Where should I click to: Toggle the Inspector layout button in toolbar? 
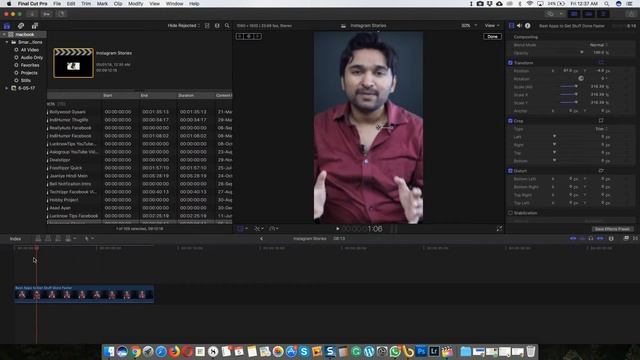(x=603, y=14)
